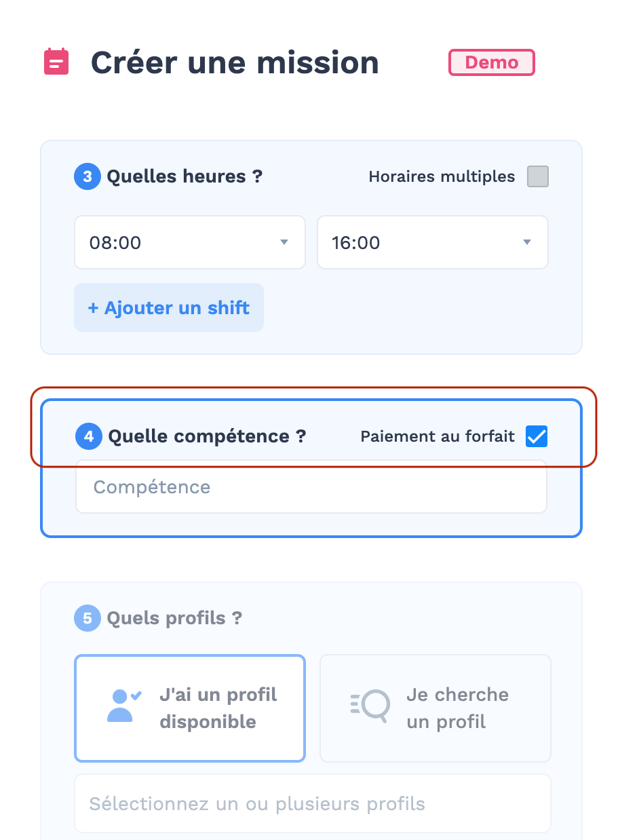
Task: Open the Sélectionnez un ou plusieurs profils field
Action: pos(313,803)
